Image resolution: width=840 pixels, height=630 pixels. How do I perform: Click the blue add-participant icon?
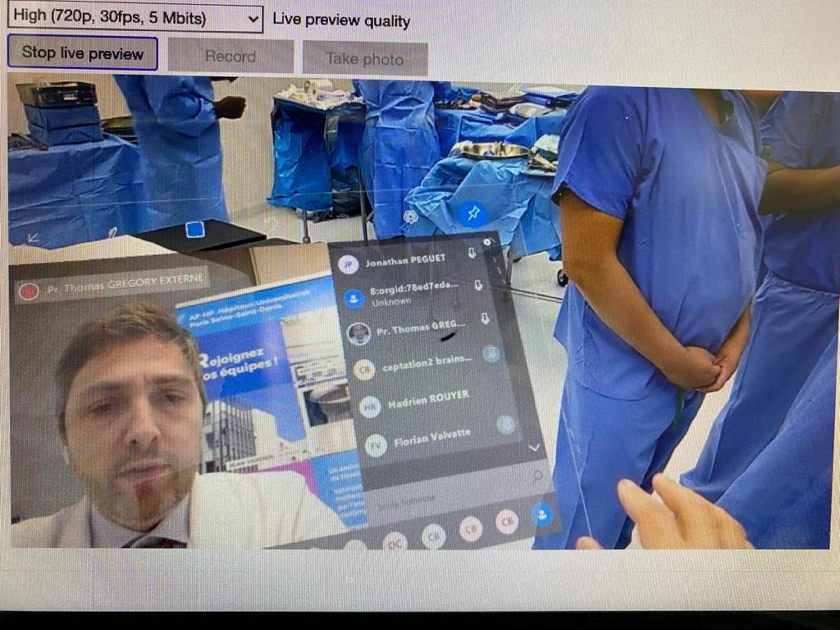point(542,514)
